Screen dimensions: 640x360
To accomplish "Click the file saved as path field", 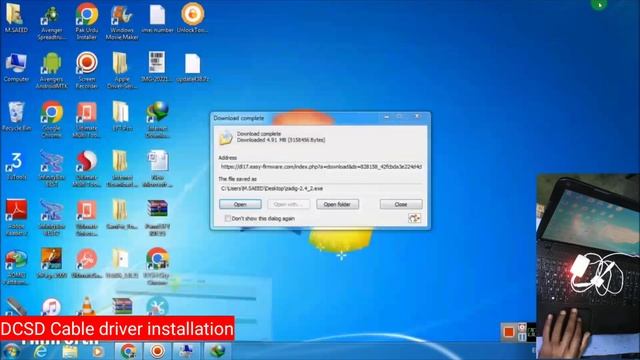I will (321, 188).
